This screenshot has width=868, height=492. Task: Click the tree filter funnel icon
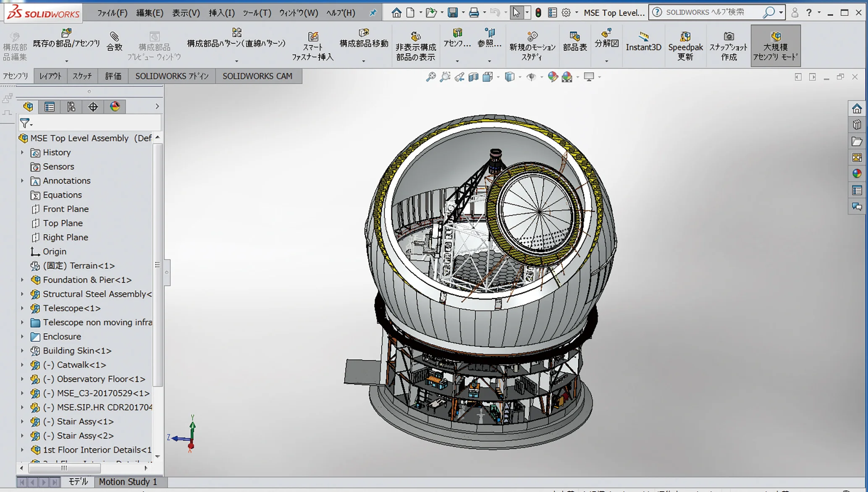pos(25,123)
